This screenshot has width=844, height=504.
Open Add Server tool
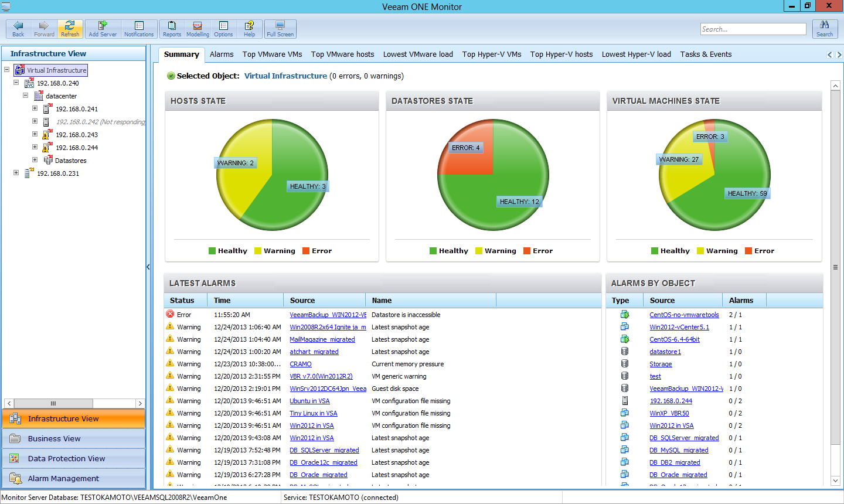pyautogui.click(x=103, y=29)
